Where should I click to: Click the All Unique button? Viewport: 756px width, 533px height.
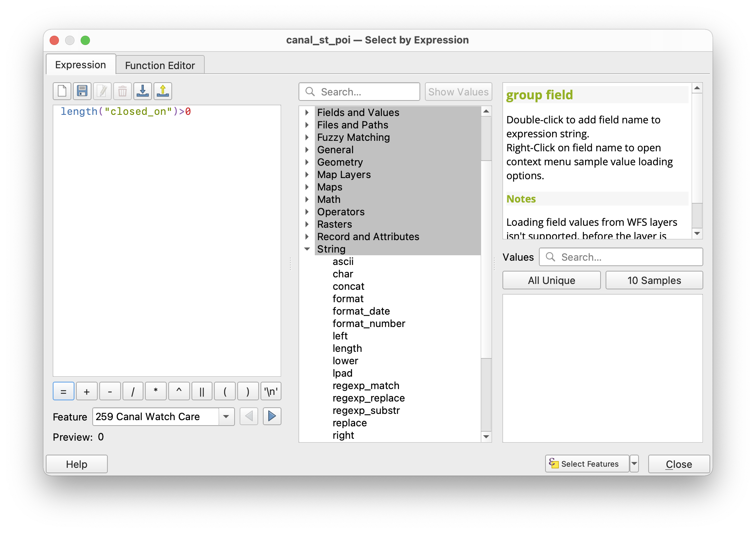tap(551, 280)
